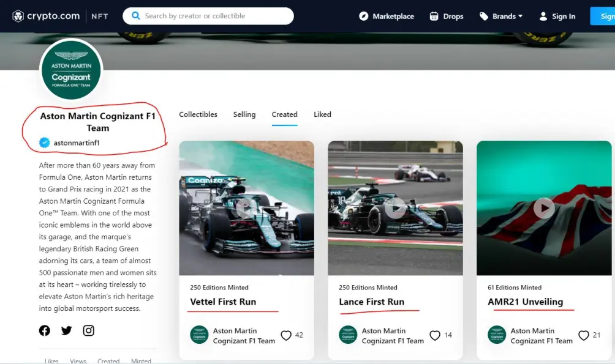Click the Marketplace compass icon
Screen dimensions: 615x364
(x=364, y=16)
